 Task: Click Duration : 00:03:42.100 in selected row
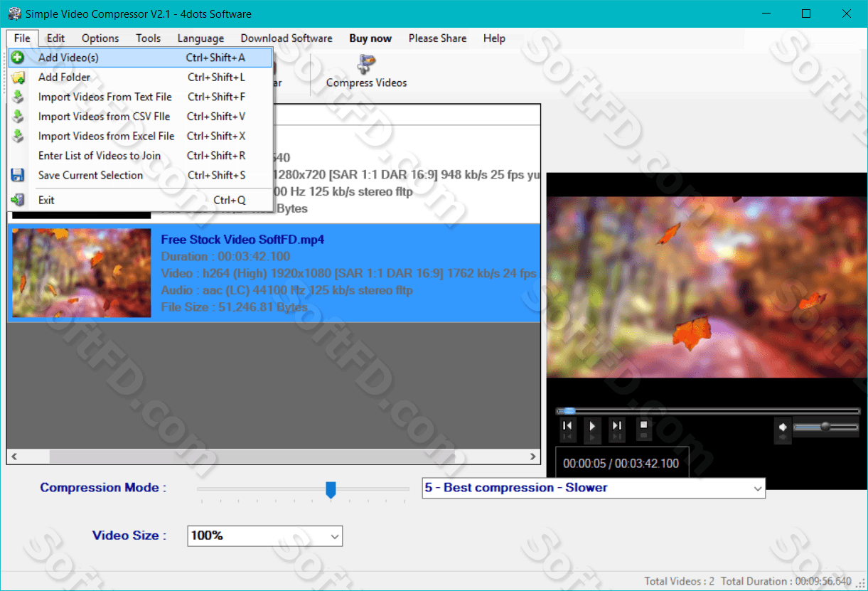click(225, 257)
